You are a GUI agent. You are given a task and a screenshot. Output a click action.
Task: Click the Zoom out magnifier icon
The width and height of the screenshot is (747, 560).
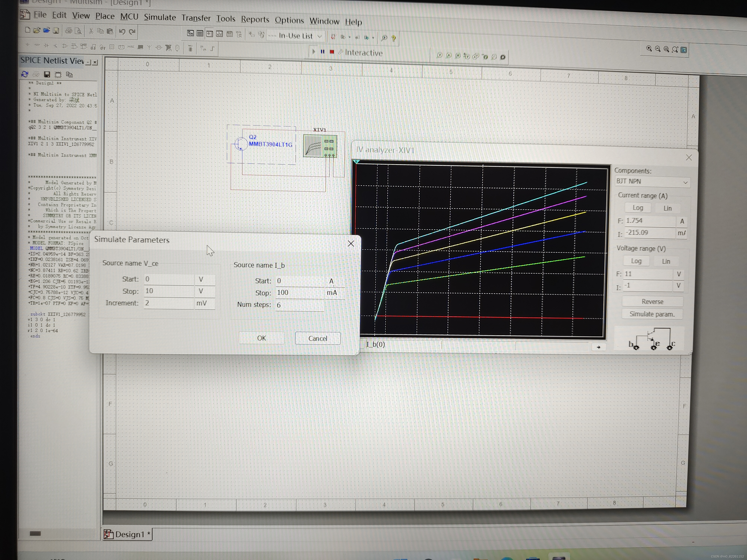(658, 49)
